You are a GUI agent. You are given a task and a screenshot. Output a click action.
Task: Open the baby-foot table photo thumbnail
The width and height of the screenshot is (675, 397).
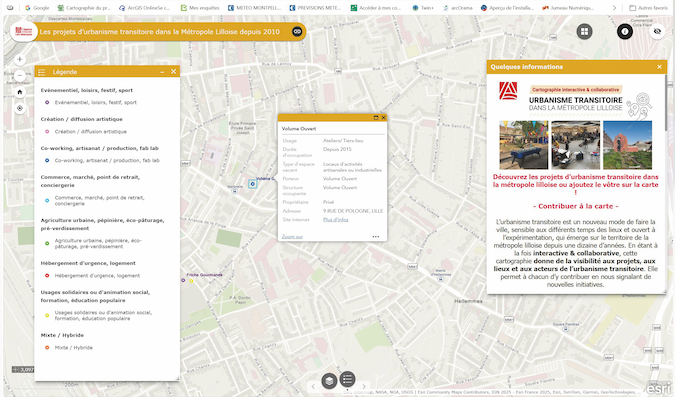point(523,145)
